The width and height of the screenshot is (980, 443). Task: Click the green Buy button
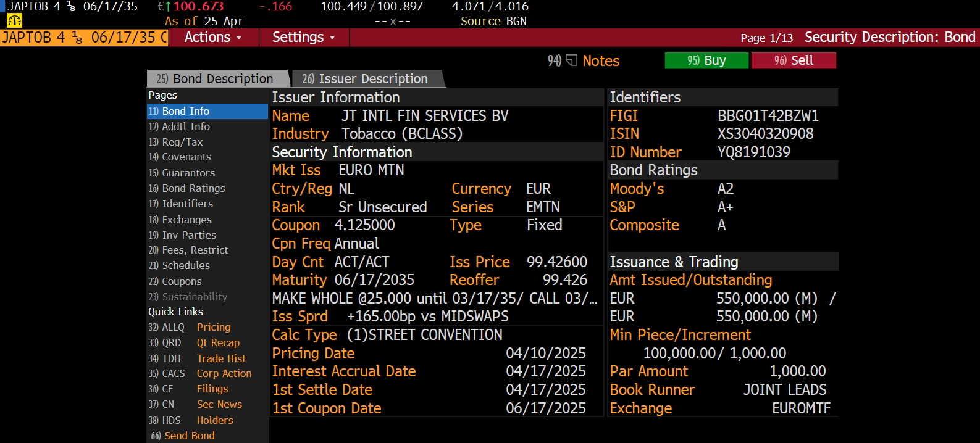(706, 60)
